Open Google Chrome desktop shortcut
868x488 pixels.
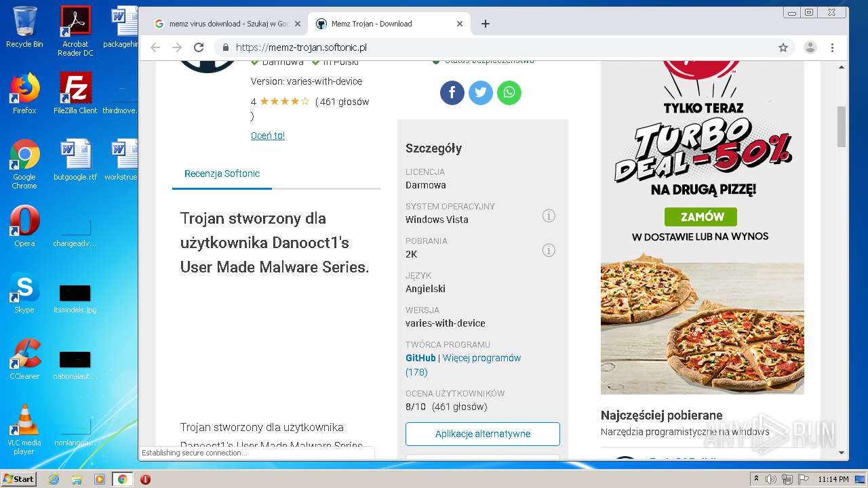coord(24,164)
